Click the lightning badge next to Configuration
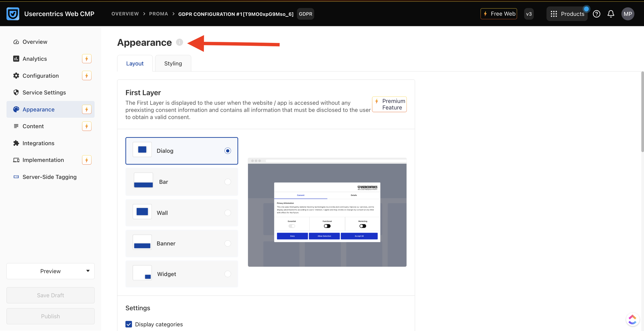644x331 pixels. pyautogui.click(x=87, y=76)
